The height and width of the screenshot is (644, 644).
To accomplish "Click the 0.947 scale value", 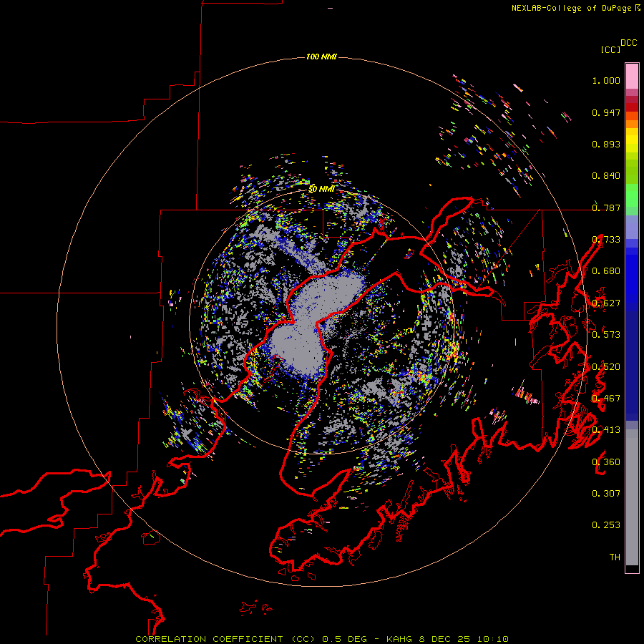I will 606,112.
